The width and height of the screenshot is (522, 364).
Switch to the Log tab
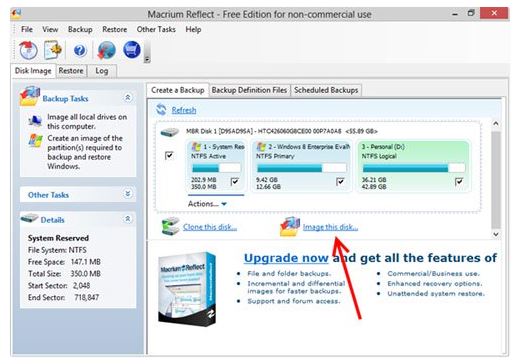102,71
